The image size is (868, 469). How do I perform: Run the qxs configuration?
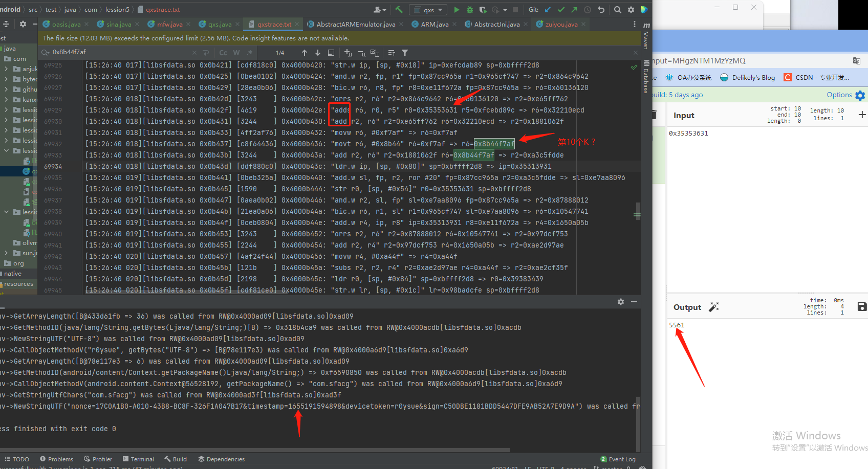point(457,9)
